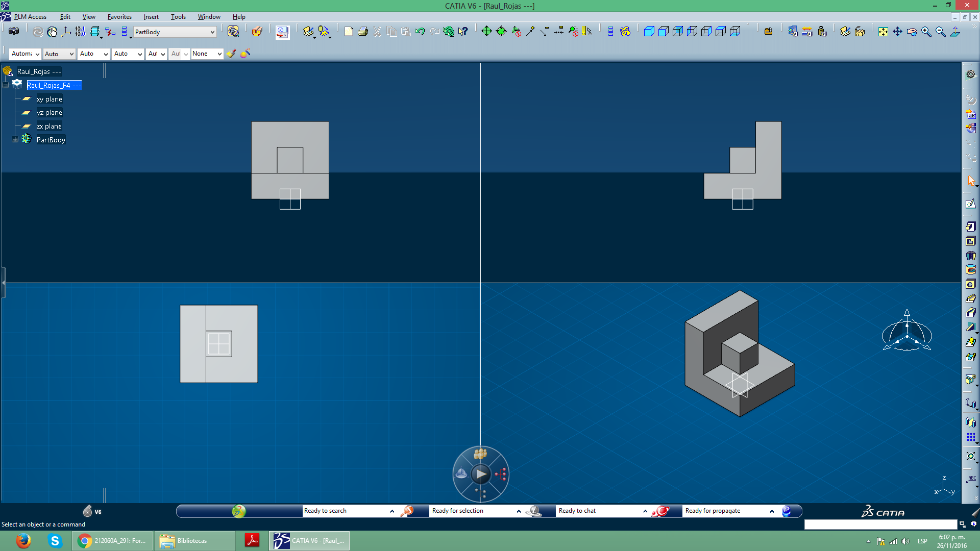Screen dimensions: 980x551
Task: Select the Fit All In view icon
Action: point(883,32)
